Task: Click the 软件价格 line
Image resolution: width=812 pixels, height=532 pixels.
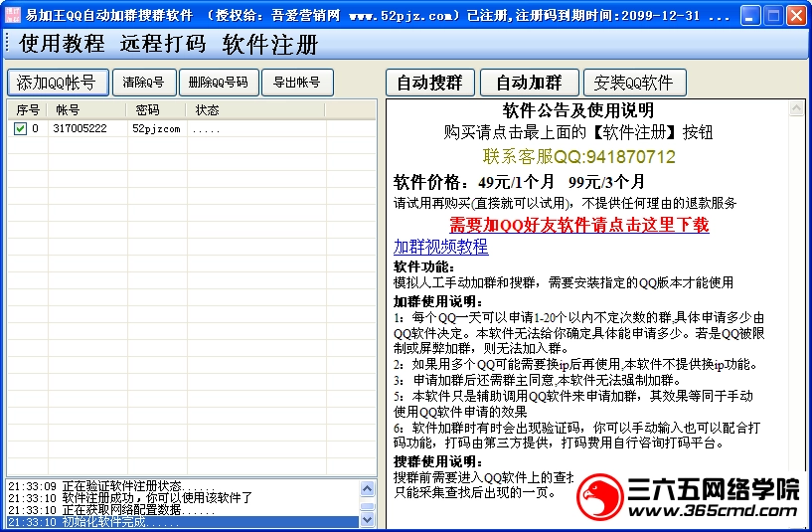Action: tap(519, 182)
